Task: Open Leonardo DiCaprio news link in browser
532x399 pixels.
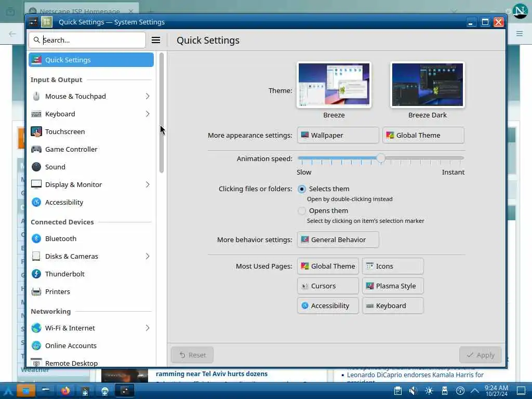Action: [415, 375]
